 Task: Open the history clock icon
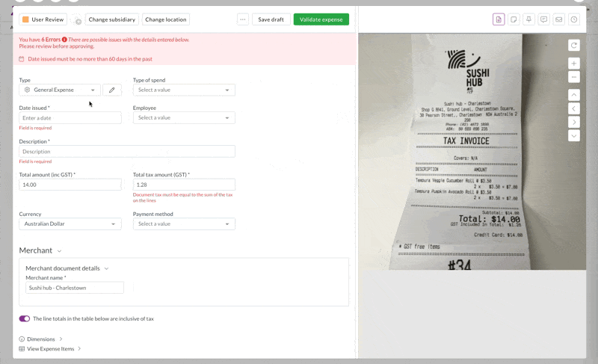coord(574,19)
